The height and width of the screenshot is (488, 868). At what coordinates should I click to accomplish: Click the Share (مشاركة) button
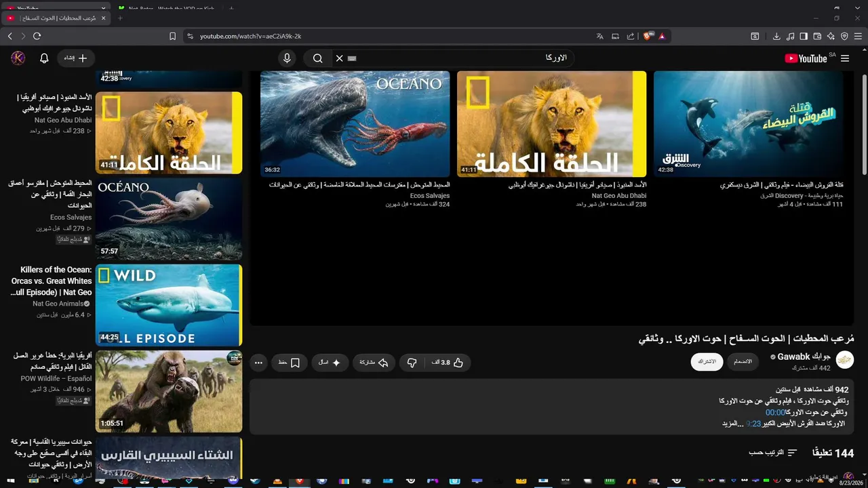coord(374,363)
